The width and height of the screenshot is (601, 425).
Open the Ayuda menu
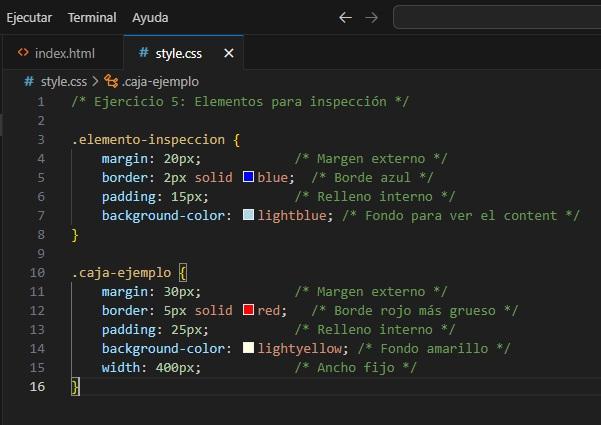(150, 18)
